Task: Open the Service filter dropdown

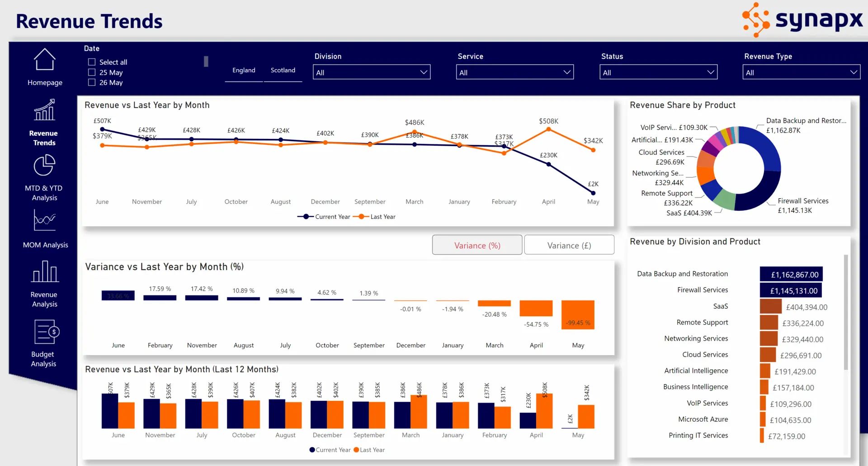Action: pos(514,72)
